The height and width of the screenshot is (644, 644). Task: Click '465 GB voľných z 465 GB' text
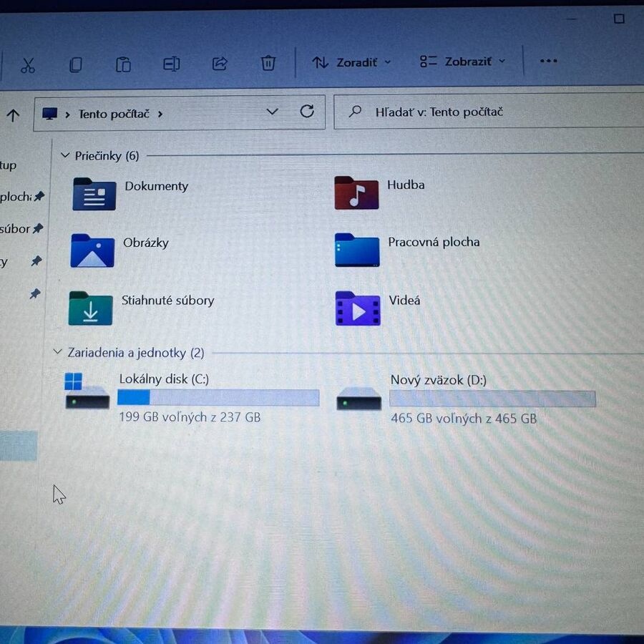[464, 419]
